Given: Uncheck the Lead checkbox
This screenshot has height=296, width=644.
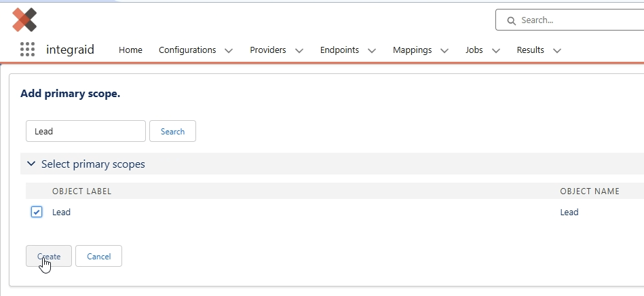Looking at the screenshot, I should 37,212.
